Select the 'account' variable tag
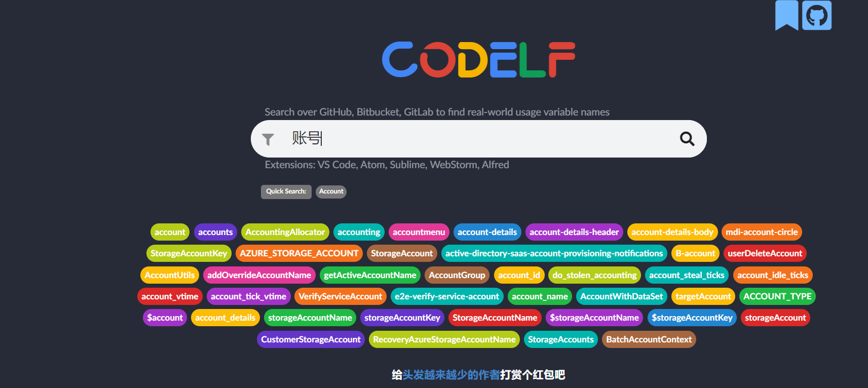Viewport: 868px width, 388px height. [170, 232]
